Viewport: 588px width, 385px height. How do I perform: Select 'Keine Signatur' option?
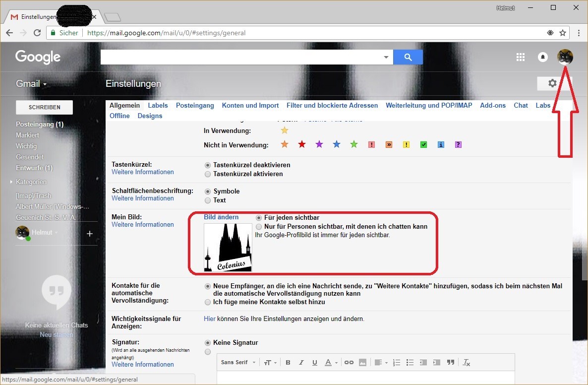click(208, 343)
